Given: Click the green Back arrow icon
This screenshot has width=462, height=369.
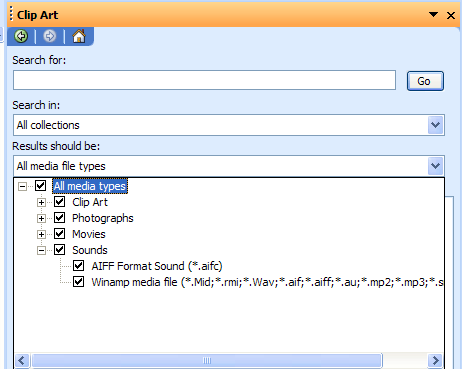Looking at the screenshot, I should coord(21,36).
